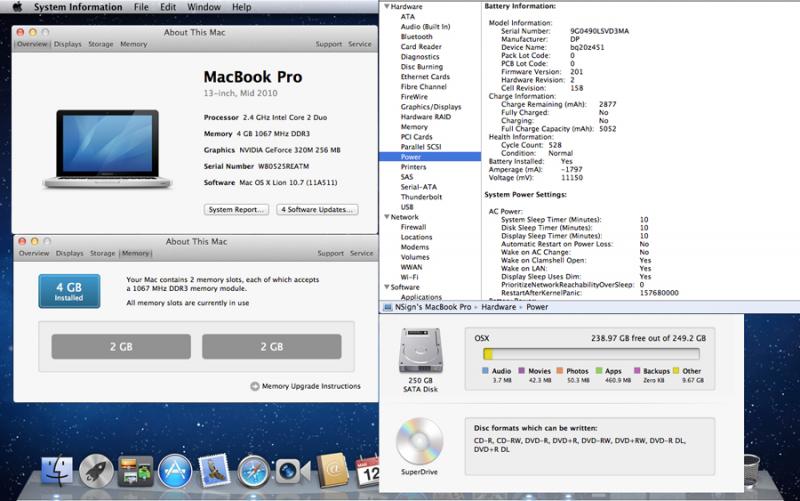This screenshot has height=501, width=800.
Task: Open the Trash in the Dock
Action: point(752,470)
